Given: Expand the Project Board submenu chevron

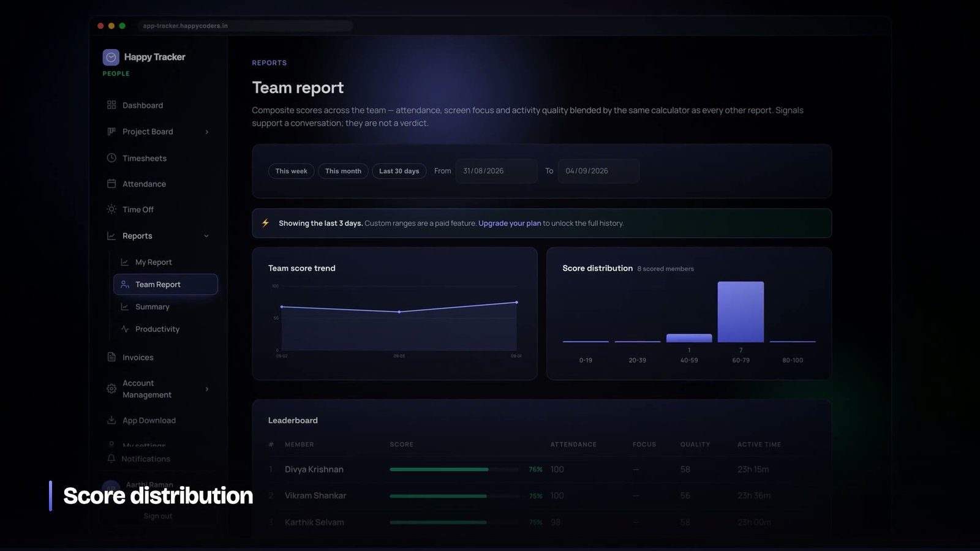Looking at the screenshot, I should click(x=207, y=132).
